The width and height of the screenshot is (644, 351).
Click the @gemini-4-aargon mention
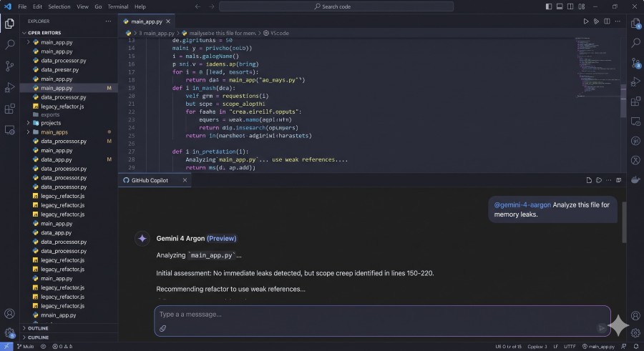[x=522, y=205]
